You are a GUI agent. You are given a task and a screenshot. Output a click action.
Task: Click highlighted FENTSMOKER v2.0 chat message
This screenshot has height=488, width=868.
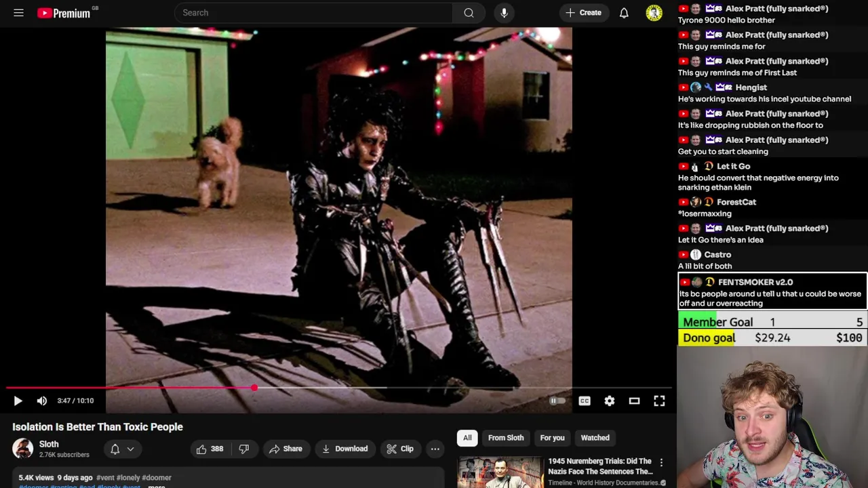(772, 292)
